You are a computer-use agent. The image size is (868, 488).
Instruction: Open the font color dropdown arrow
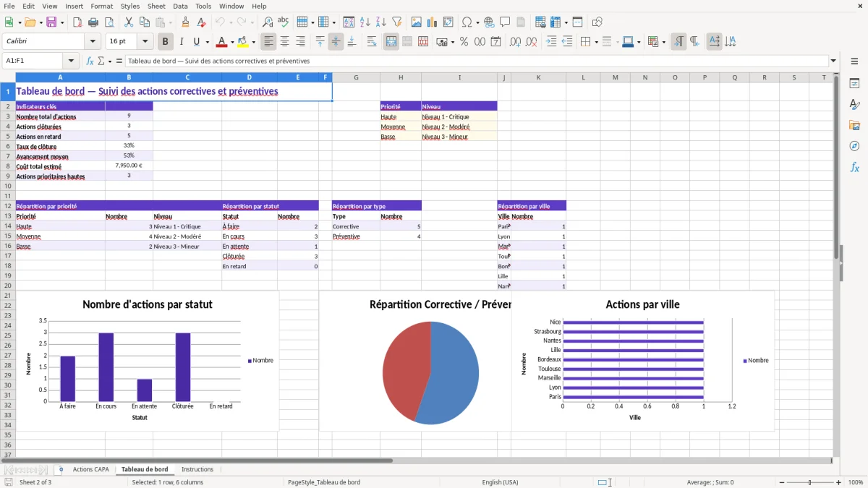(232, 42)
